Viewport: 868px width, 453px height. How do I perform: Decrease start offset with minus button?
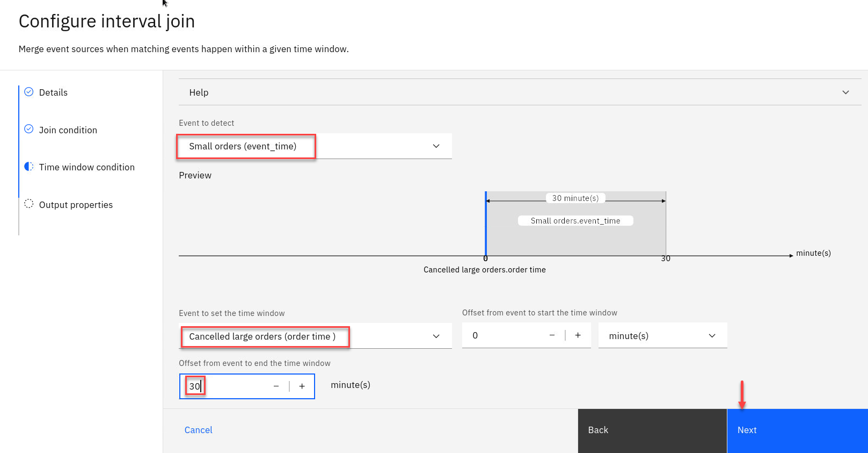point(552,335)
